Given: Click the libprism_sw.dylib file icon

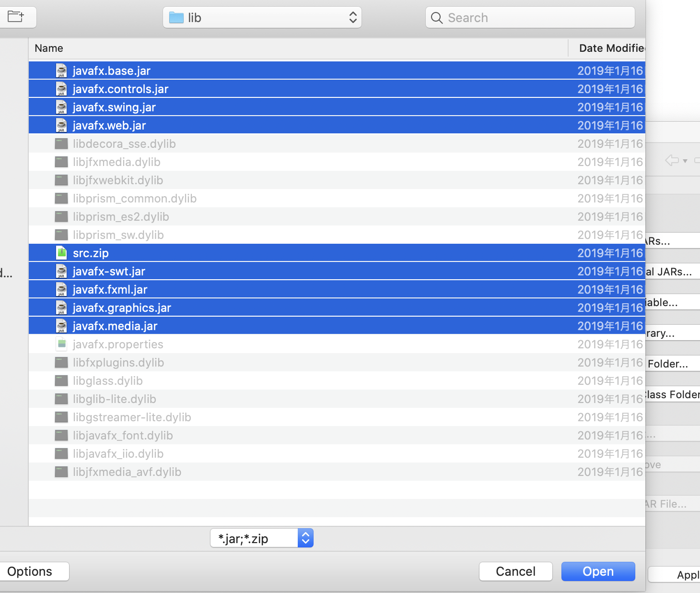Looking at the screenshot, I should pos(61,235).
